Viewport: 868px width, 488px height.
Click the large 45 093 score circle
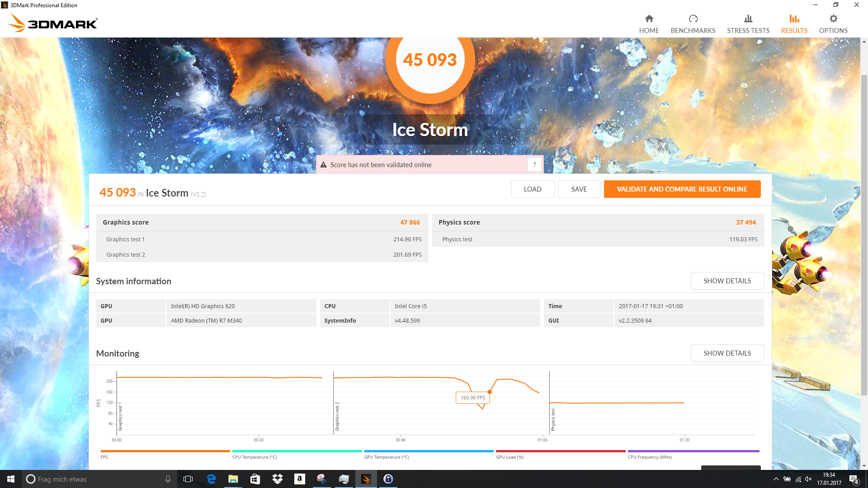(x=429, y=60)
